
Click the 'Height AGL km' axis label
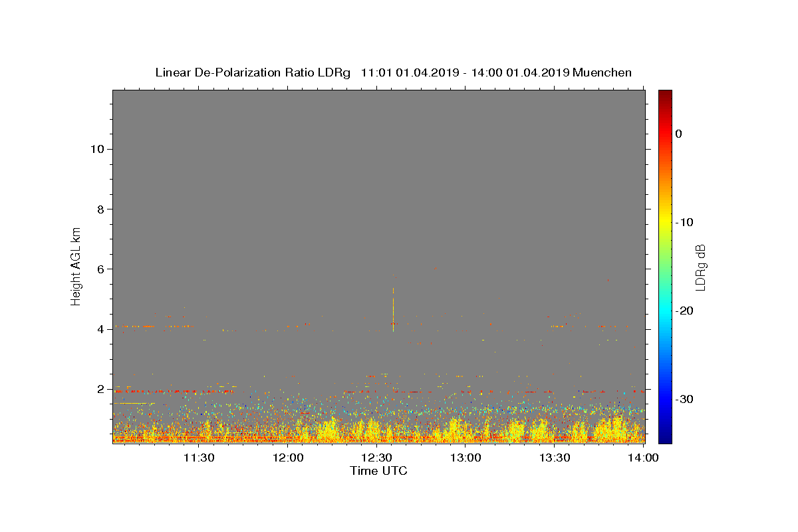pyautogui.click(x=76, y=266)
